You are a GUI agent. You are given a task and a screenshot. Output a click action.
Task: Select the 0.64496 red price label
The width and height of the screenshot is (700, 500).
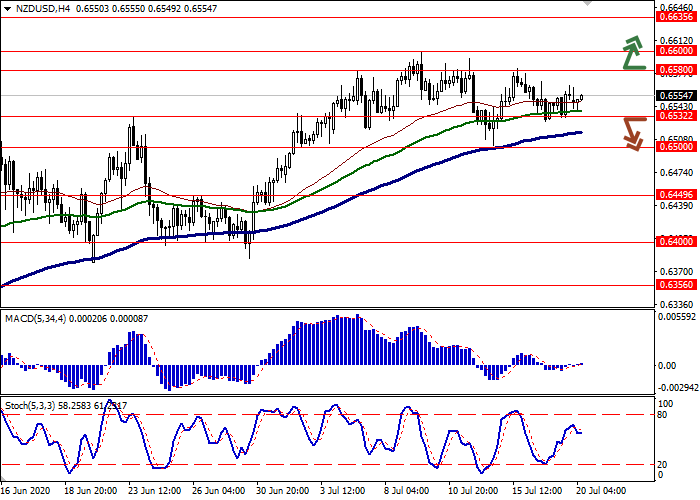point(676,195)
